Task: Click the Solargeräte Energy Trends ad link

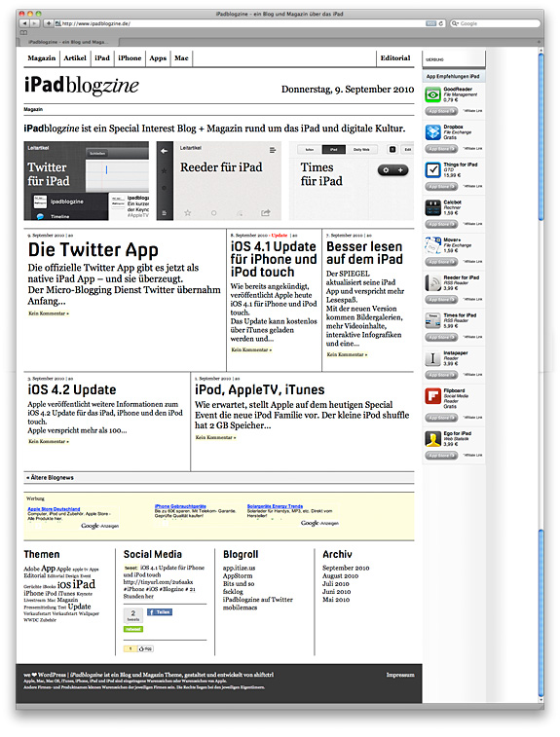Action: (275, 506)
